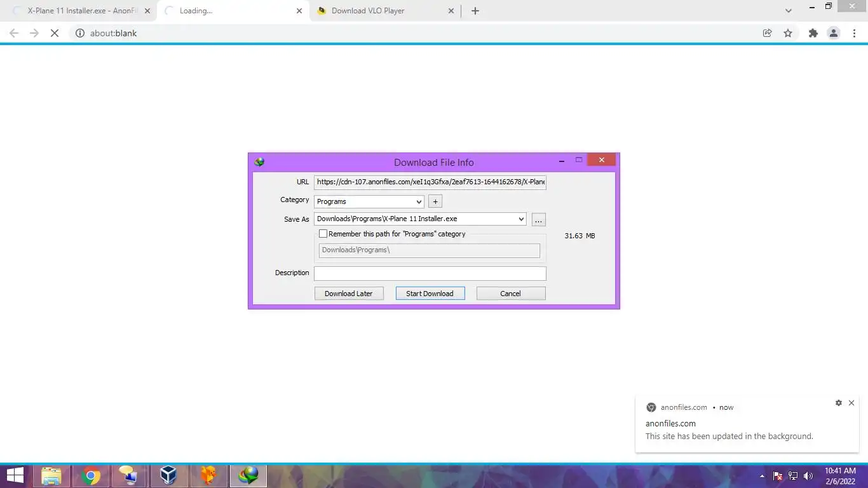Screen dimensions: 868x488
Task: Open Chrome extensions puzzle icon
Action: click(813, 33)
